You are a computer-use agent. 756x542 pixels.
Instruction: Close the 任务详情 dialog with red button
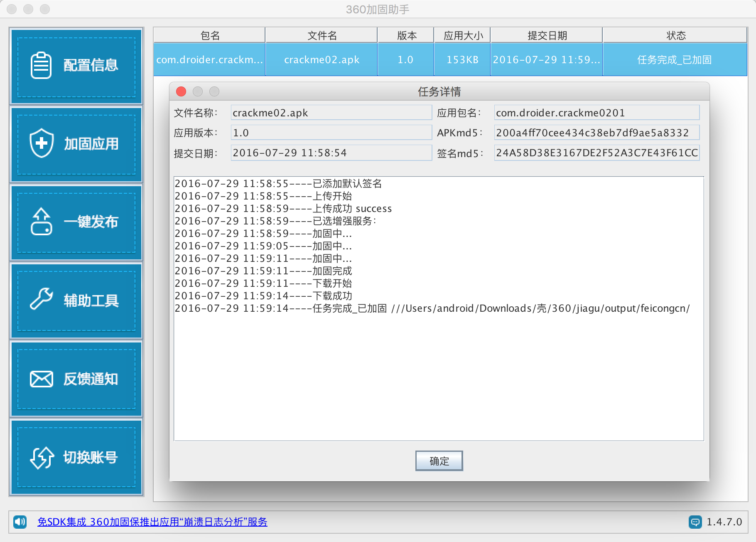pyautogui.click(x=181, y=91)
